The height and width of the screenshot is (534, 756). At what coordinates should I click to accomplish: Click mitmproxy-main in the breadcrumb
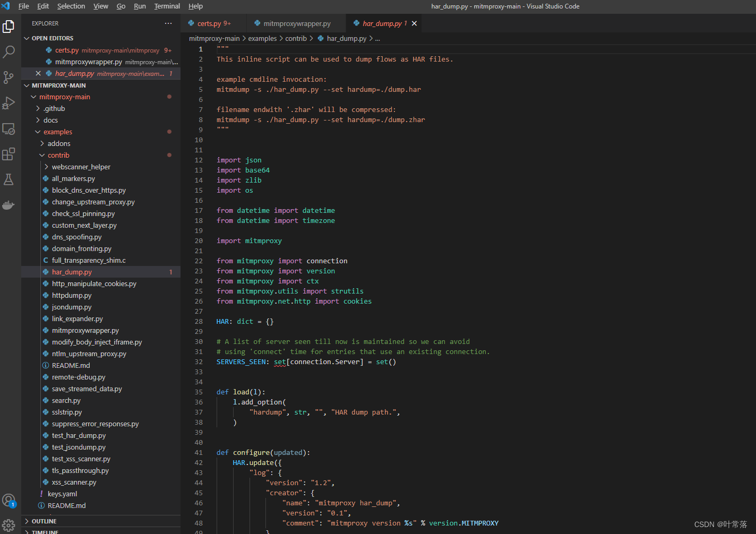click(214, 39)
